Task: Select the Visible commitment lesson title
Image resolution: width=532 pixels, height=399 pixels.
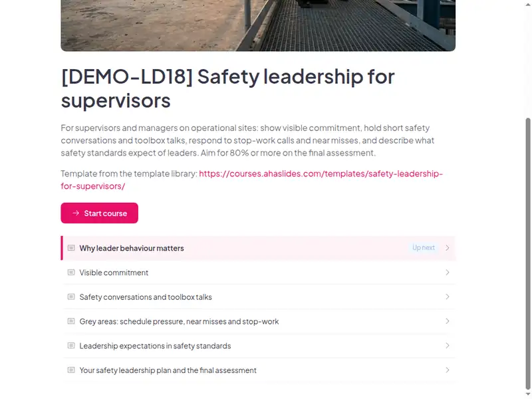Action: pos(114,273)
